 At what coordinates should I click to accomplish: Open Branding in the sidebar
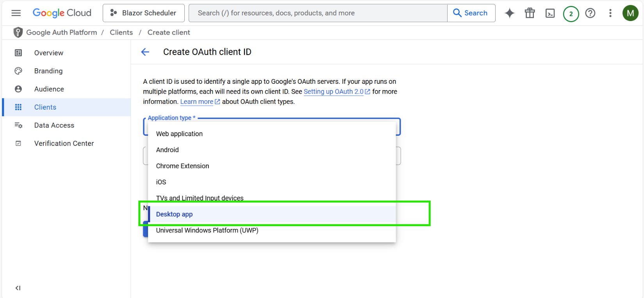click(66, 71)
